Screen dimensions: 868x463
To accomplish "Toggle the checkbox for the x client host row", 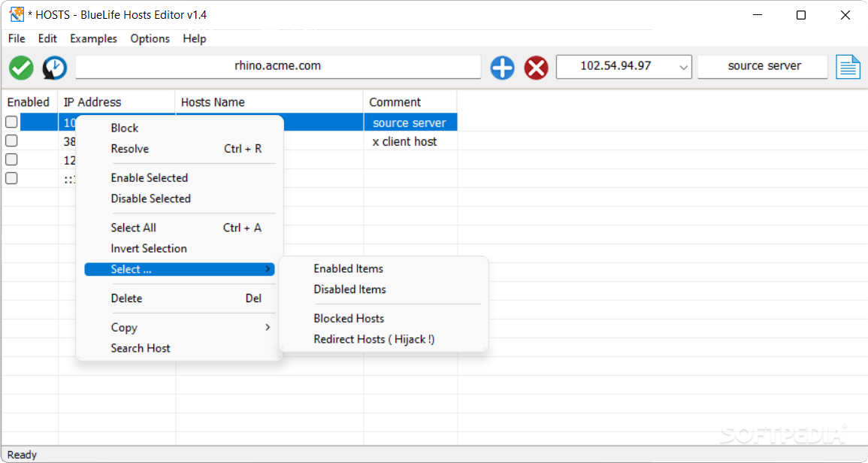I will tap(11, 141).
